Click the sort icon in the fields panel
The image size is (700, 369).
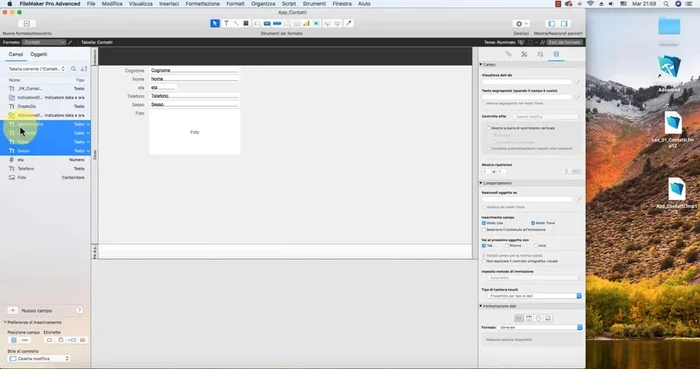(83, 69)
